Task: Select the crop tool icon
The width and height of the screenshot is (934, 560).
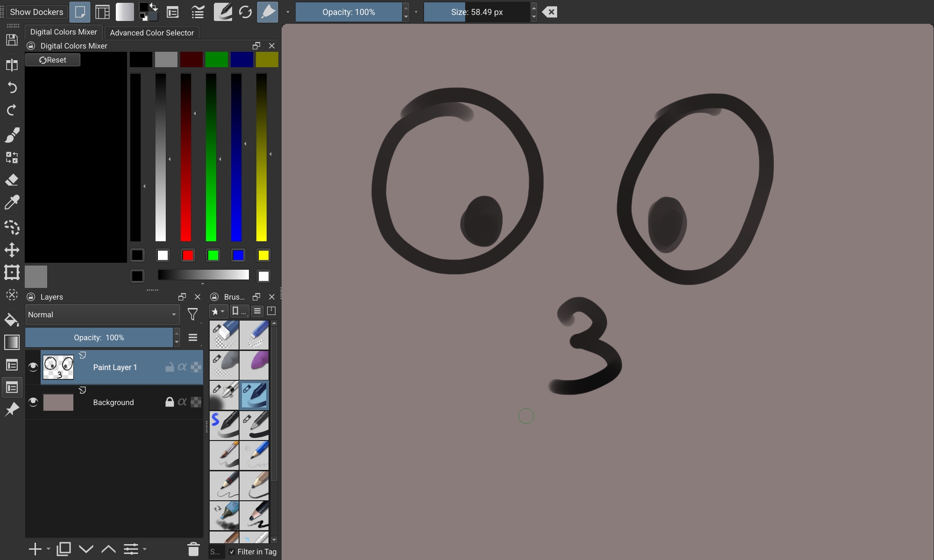Action: [12, 273]
